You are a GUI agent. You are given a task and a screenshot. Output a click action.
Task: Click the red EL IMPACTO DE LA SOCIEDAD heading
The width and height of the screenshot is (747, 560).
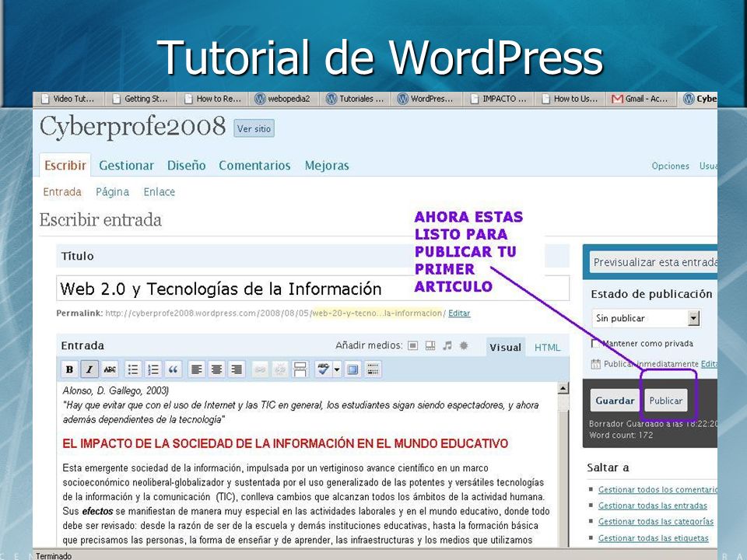pyautogui.click(x=285, y=444)
